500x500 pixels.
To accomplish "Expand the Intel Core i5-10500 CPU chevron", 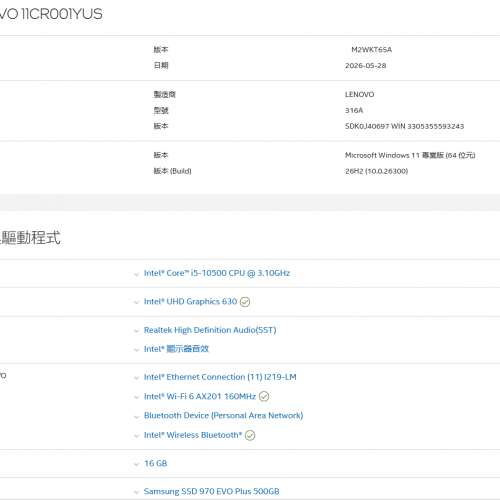I will point(136,274).
